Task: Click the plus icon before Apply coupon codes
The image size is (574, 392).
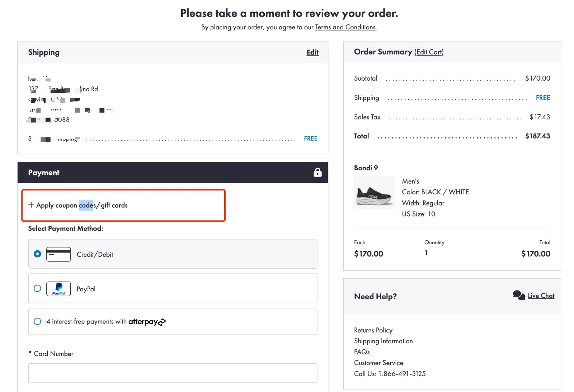Action: 30,205
